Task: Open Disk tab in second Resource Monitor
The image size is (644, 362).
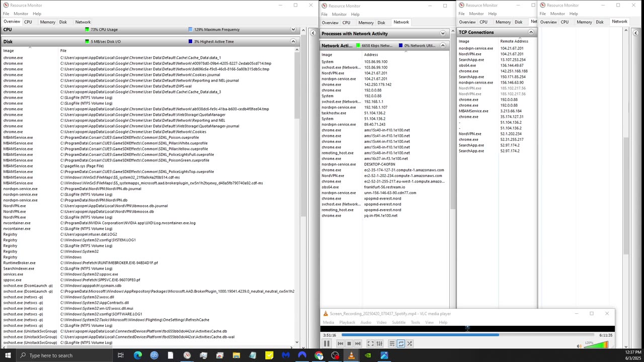Action: click(381, 23)
